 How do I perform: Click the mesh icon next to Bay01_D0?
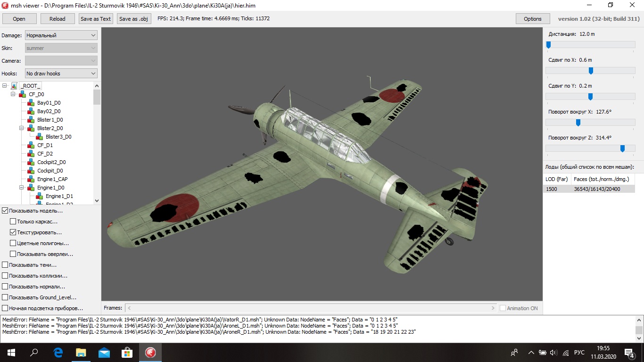pos(31,103)
